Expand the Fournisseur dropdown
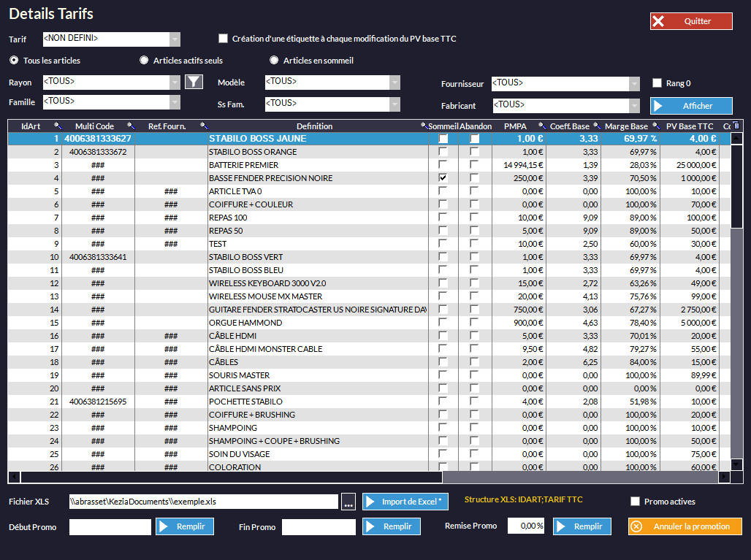The height and width of the screenshot is (560, 751). click(x=634, y=84)
